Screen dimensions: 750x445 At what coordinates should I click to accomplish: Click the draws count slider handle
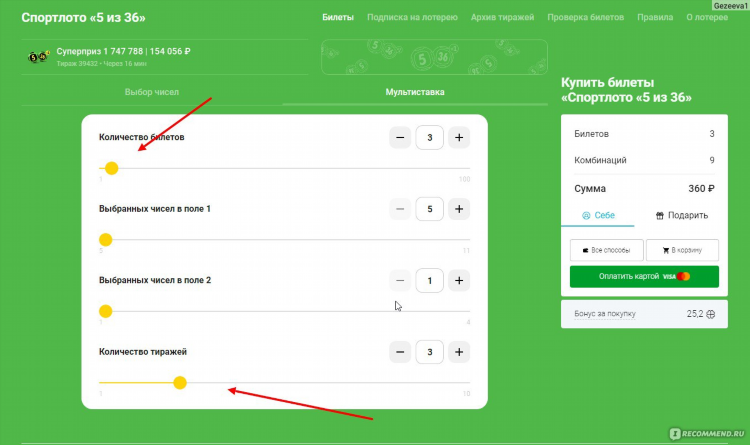(x=180, y=383)
